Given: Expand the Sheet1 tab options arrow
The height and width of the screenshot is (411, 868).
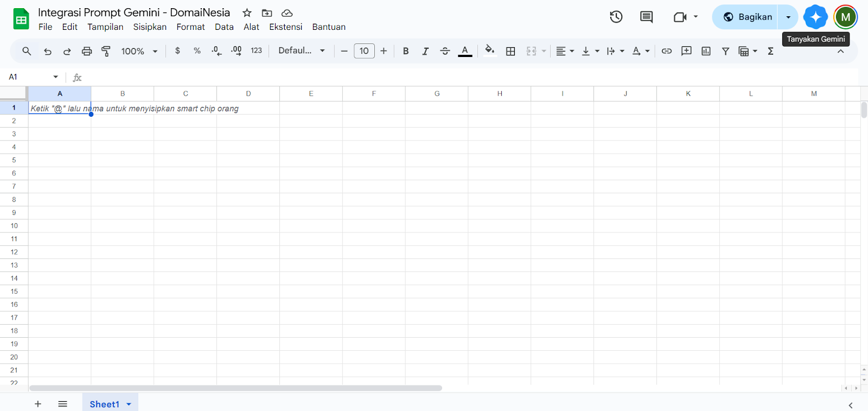Looking at the screenshot, I should [x=129, y=404].
